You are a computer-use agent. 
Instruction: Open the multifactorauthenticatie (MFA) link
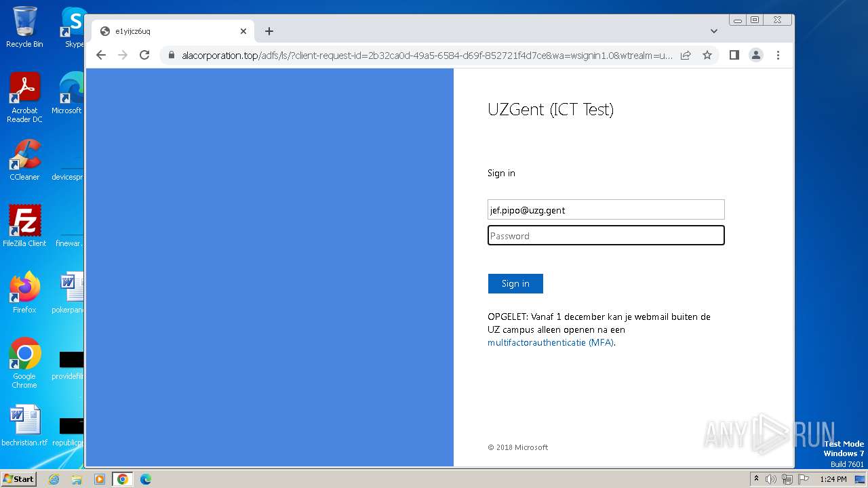coord(551,342)
